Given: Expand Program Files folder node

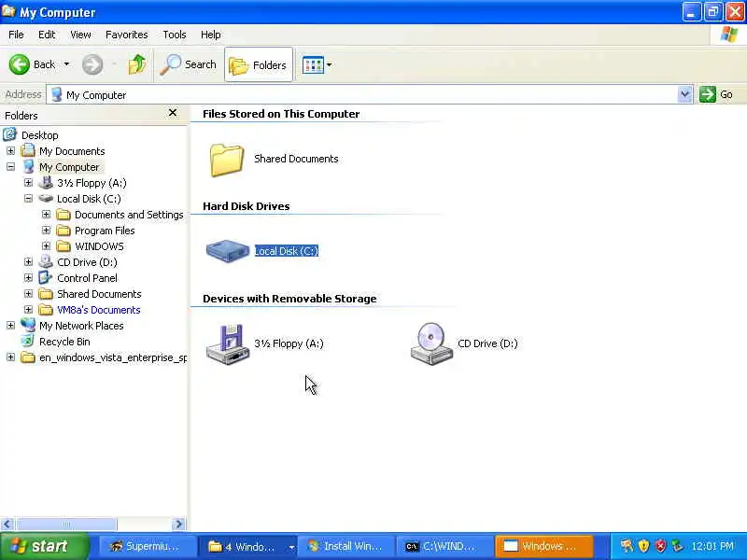Looking at the screenshot, I should point(46,231).
